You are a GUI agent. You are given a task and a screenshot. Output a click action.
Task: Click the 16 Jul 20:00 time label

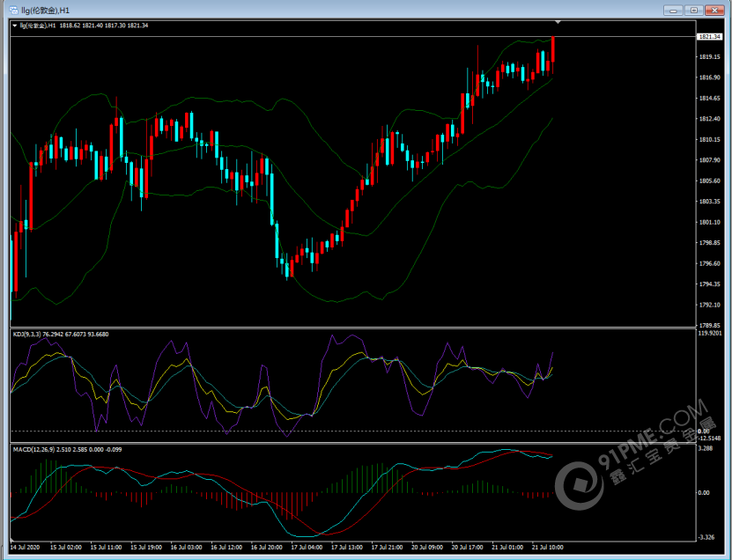tap(267, 547)
